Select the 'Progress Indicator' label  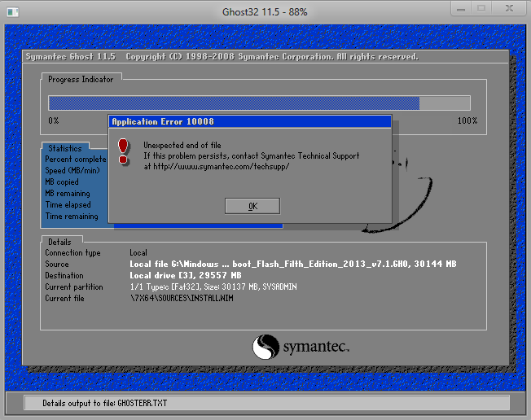(81, 80)
